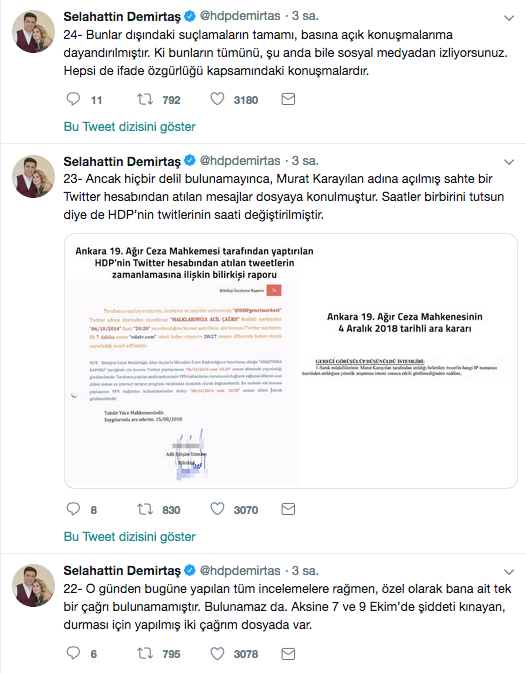Open the attached court report image
The image size is (526, 673).
click(291, 361)
